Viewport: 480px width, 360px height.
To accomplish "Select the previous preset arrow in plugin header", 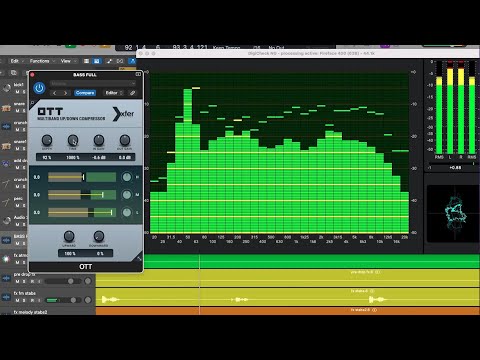I will click(x=55, y=93).
